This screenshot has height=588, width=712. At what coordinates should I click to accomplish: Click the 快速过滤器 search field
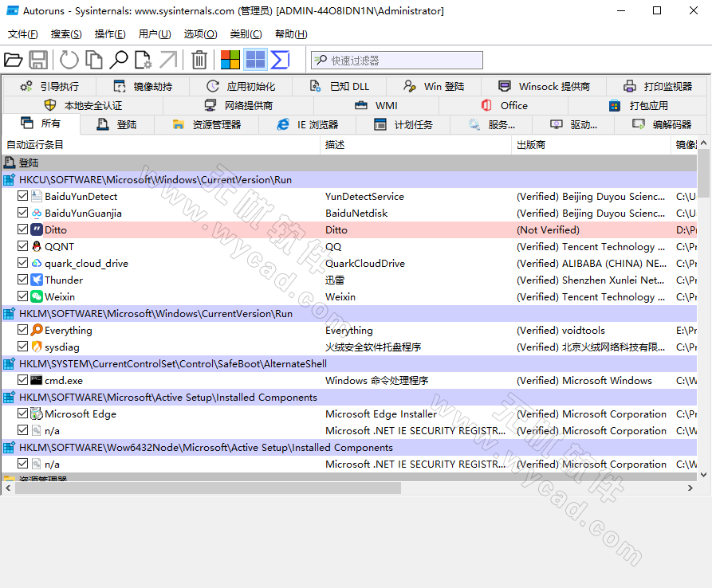click(x=397, y=61)
